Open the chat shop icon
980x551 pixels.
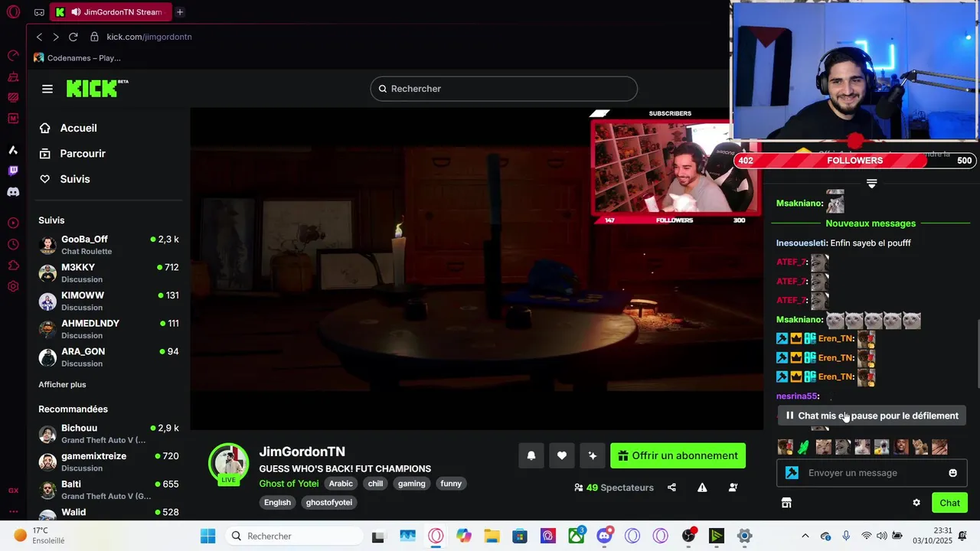[x=786, y=503]
